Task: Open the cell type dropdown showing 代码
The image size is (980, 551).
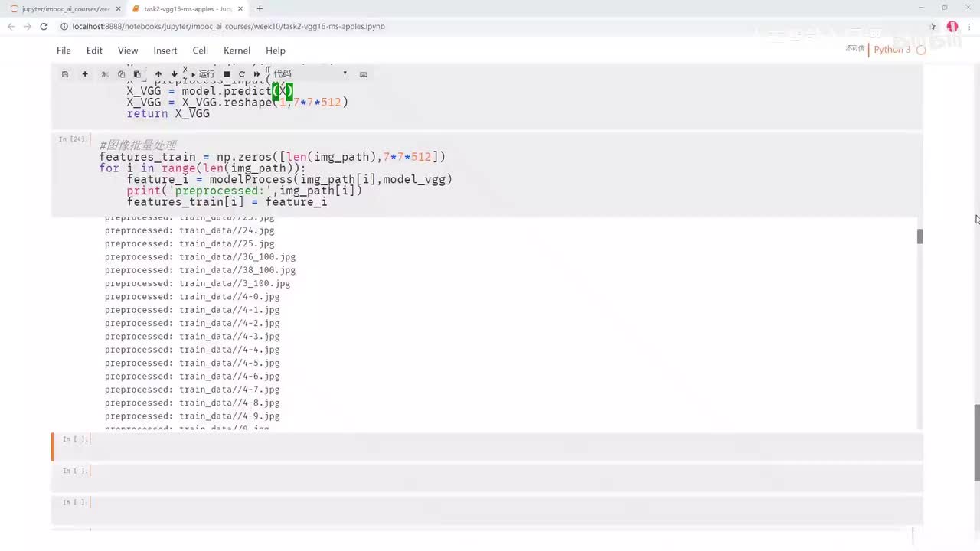Action: (x=309, y=73)
